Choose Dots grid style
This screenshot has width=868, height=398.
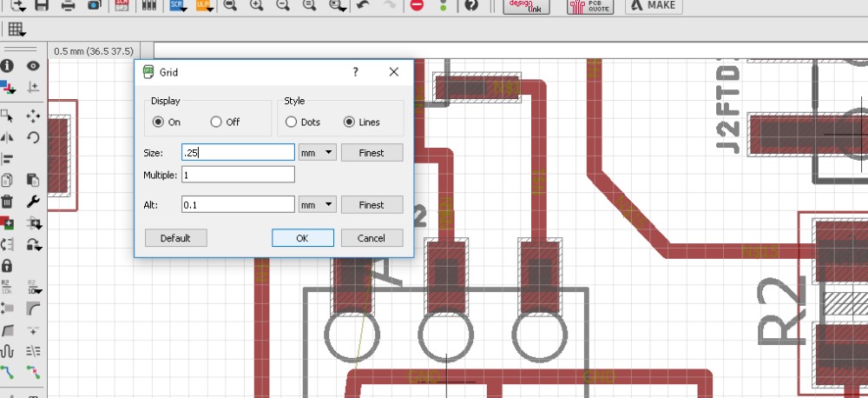291,123
